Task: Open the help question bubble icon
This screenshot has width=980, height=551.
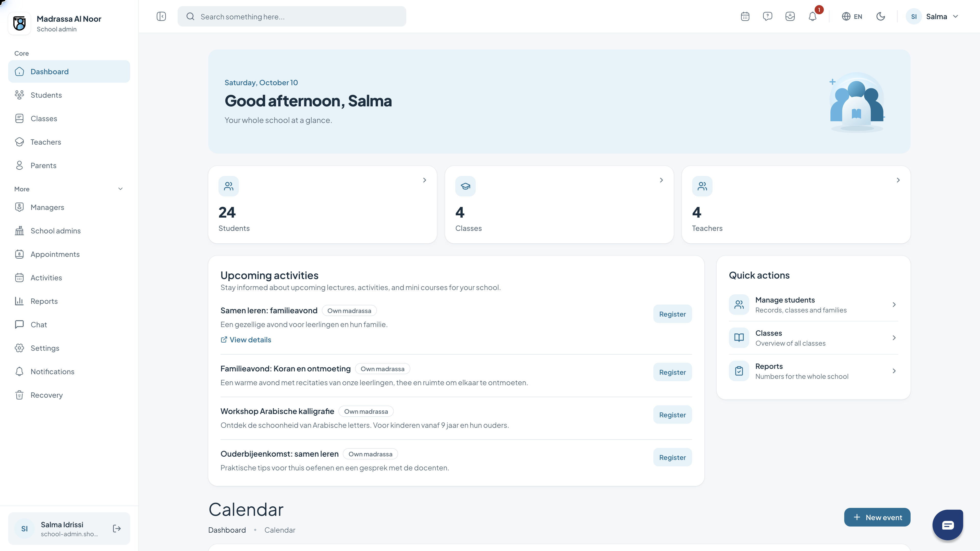Action: click(767, 16)
